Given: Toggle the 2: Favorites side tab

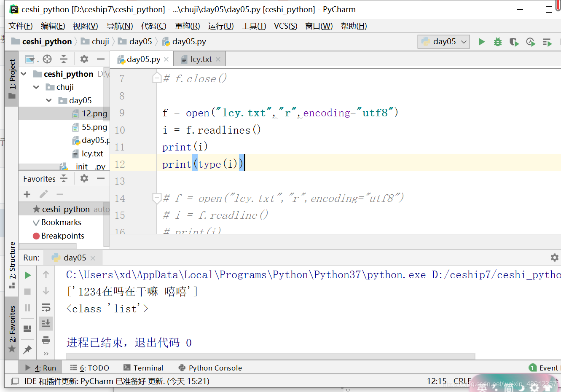Looking at the screenshot, I should pyautogui.click(x=12, y=329).
